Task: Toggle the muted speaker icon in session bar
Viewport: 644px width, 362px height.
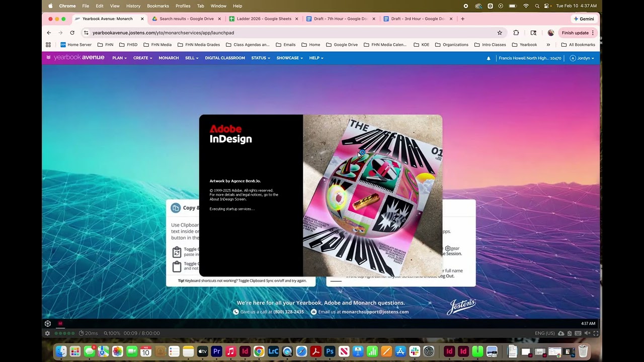Action: pyautogui.click(x=587, y=333)
